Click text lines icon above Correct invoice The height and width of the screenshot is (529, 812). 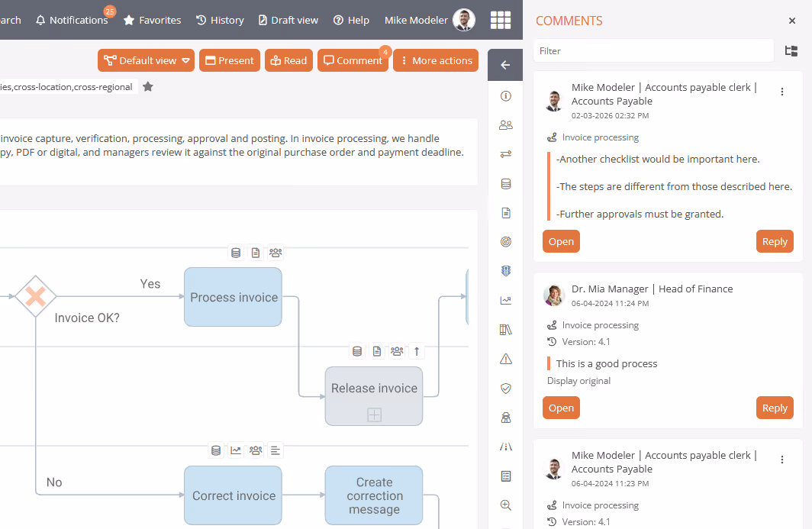coord(275,450)
